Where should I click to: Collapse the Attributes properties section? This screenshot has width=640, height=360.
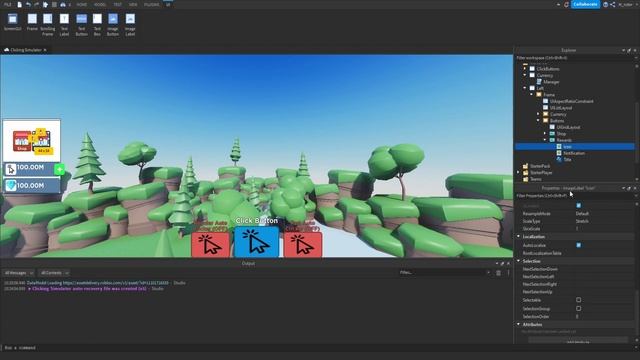(x=518, y=324)
